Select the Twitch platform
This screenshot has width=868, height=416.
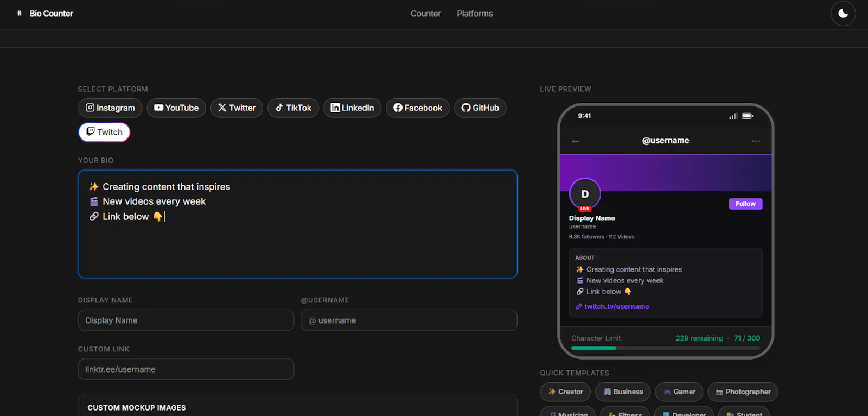click(x=104, y=132)
